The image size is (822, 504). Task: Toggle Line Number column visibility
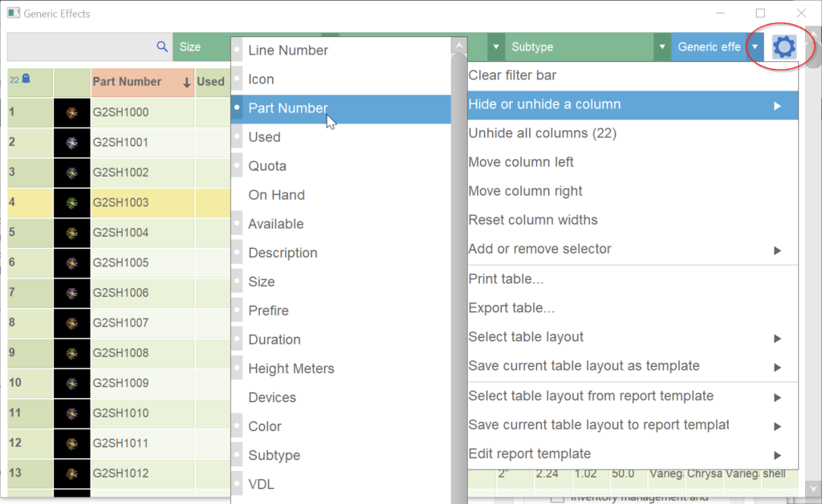coord(287,51)
